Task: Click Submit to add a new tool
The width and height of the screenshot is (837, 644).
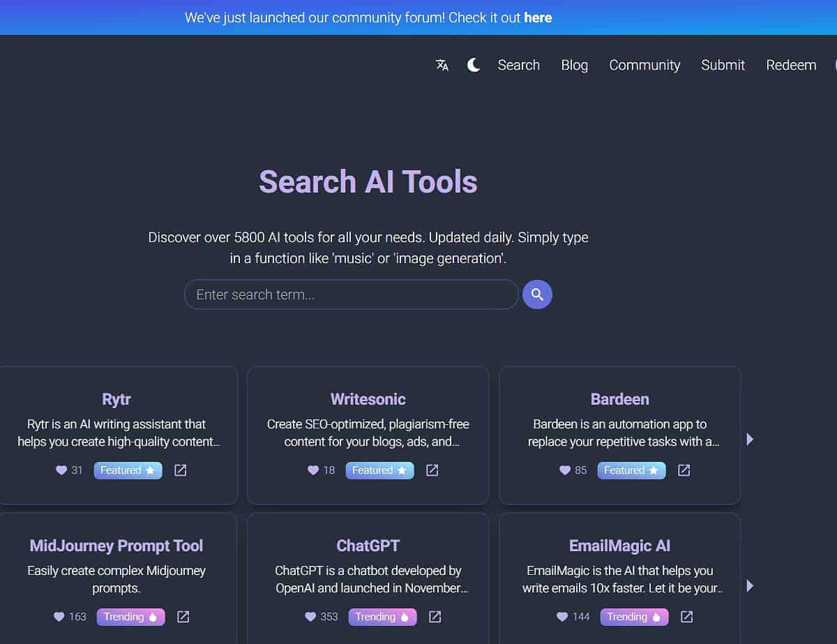Action: coord(723,65)
